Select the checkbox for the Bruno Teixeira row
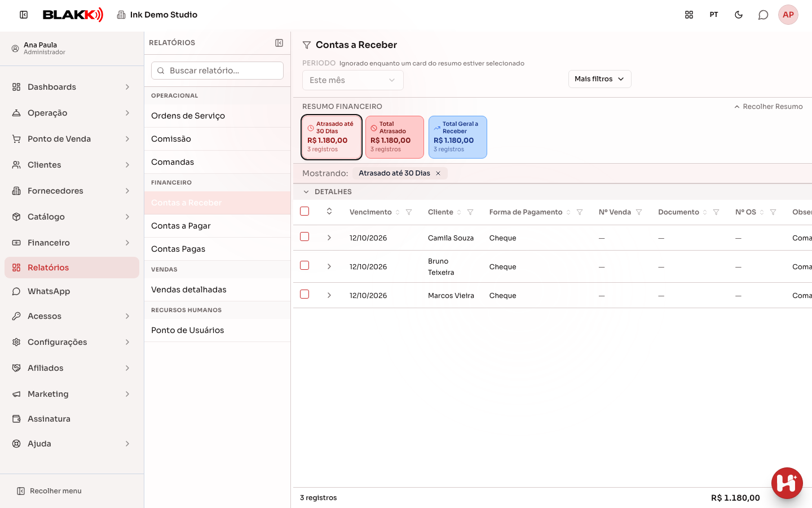 [304, 265]
